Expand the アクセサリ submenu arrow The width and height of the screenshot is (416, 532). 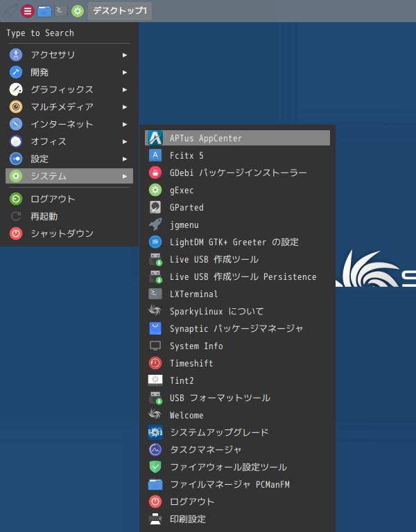coord(125,55)
